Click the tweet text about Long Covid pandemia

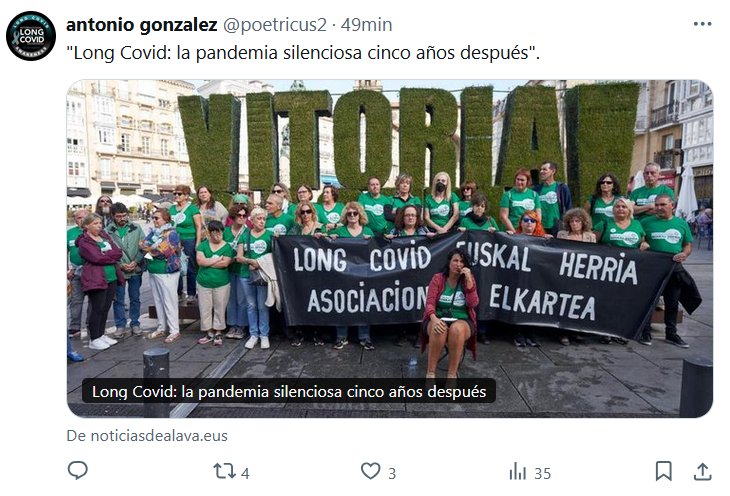pyautogui.click(x=303, y=53)
